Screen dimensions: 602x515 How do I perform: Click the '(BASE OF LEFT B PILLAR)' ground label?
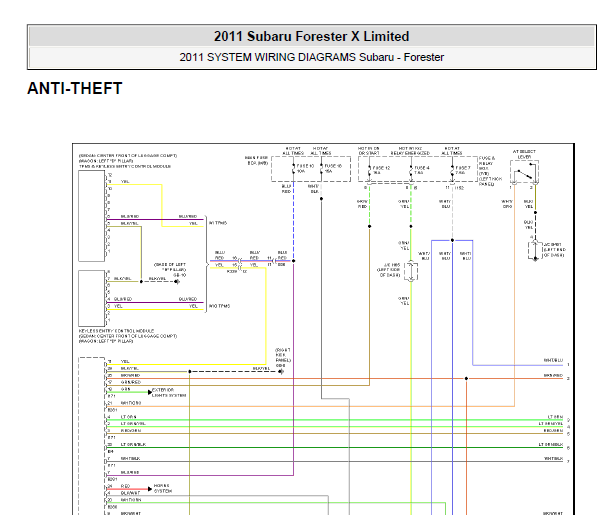(x=170, y=267)
